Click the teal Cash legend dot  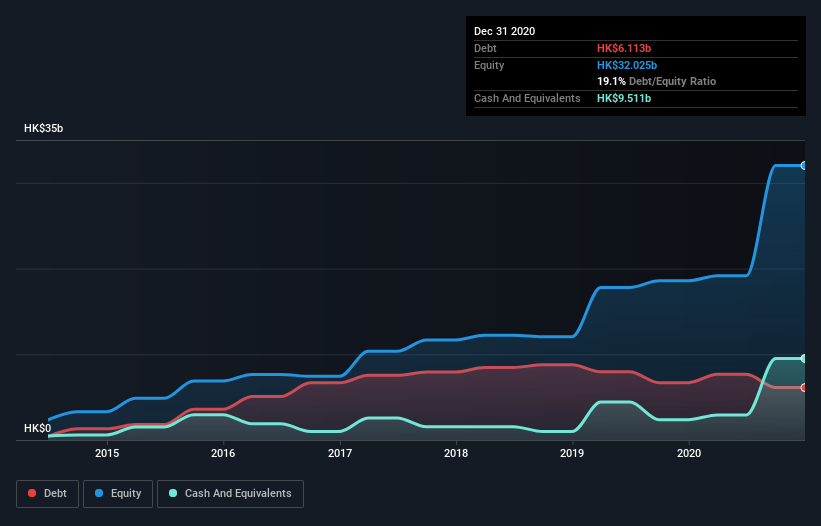coord(173,493)
